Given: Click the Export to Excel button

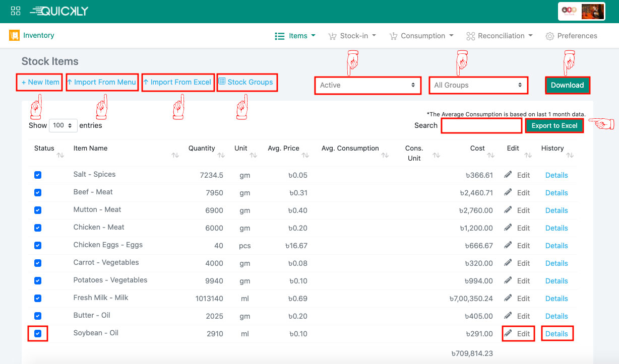Looking at the screenshot, I should click(554, 125).
